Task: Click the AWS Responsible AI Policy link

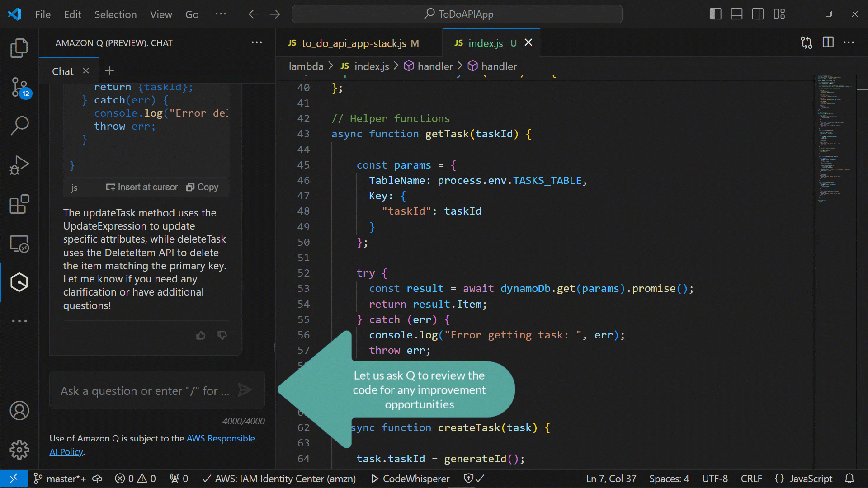Action: [221, 438]
